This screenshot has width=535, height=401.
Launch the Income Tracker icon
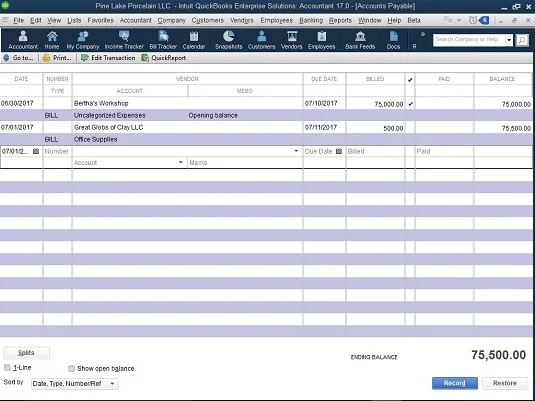coord(124,40)
